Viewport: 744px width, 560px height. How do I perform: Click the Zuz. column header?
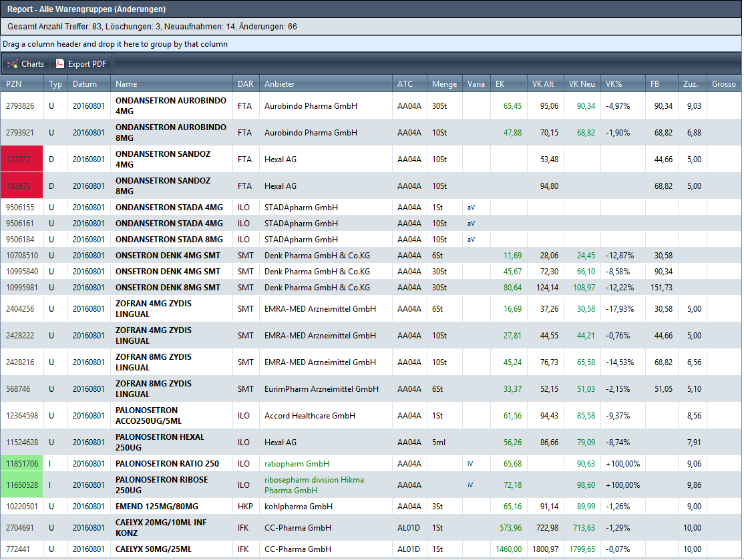pyautogui.click(x=693, y=84)
